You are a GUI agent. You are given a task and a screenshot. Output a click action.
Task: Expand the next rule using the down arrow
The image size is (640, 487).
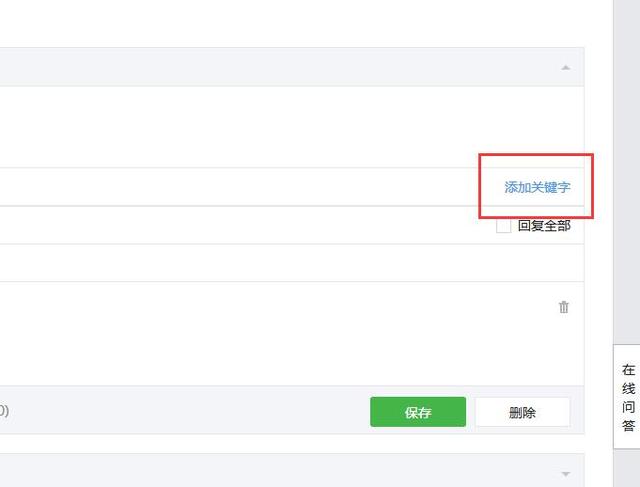click(565, 474)
